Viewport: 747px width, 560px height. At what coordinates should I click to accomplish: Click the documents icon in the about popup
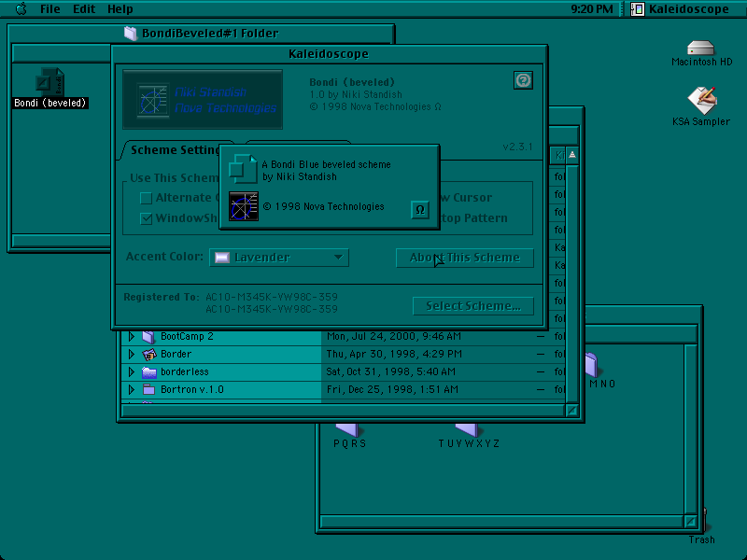tap(243, 169)
